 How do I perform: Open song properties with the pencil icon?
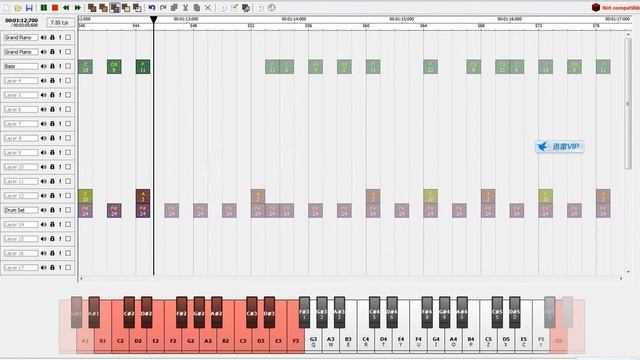click(x=234, y=8)
